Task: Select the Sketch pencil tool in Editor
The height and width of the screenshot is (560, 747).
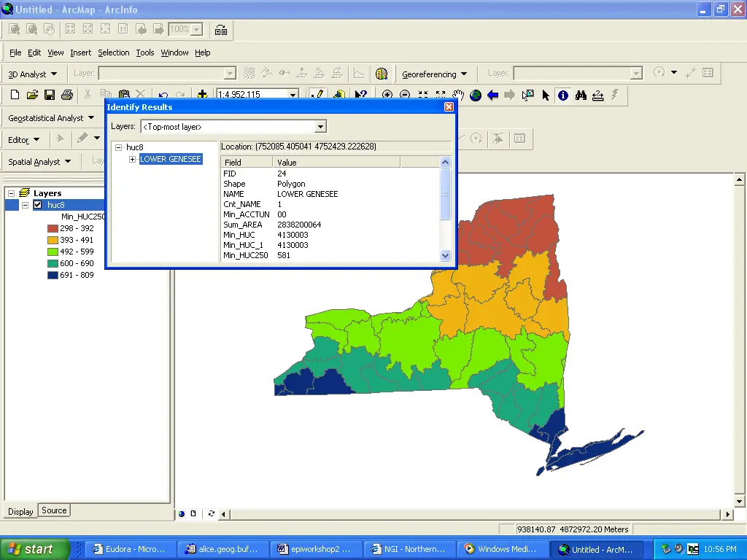Action: pos(82,138)
